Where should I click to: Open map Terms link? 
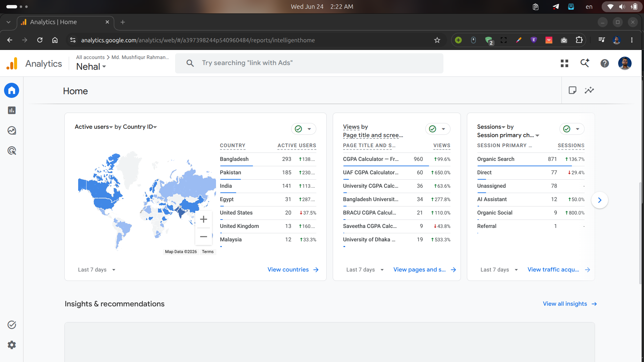click(x=208, y=252)
